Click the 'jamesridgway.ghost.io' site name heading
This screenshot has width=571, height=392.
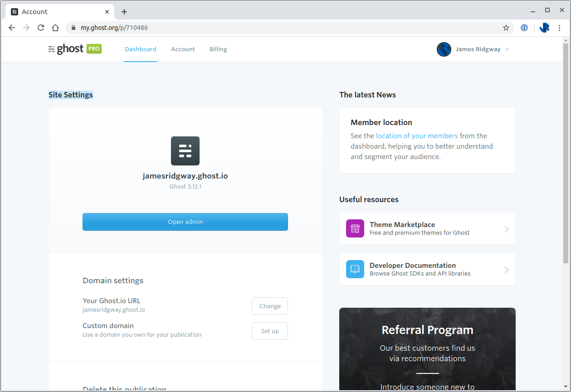coord(185,176)
